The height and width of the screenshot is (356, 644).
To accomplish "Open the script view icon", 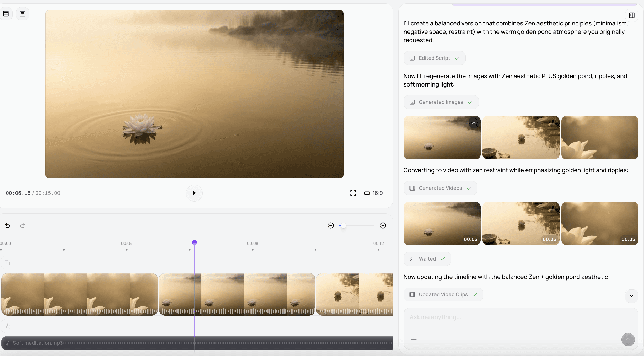I will pos(23,14).
